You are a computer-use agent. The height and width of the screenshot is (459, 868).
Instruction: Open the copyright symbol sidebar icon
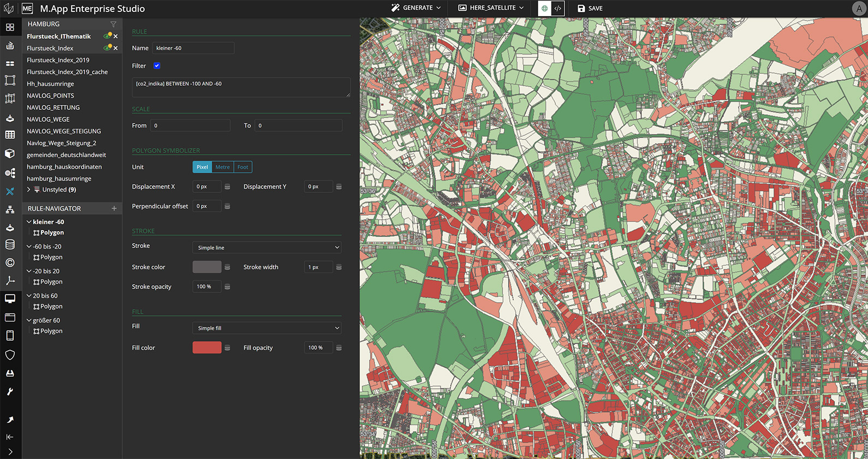point(10,263)
